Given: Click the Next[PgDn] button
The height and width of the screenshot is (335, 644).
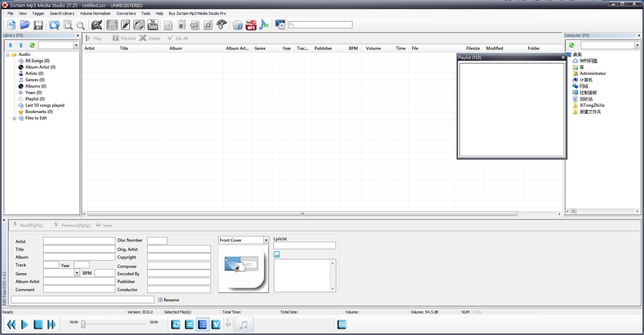Looking at the screenshot, I should coord(28,225).
